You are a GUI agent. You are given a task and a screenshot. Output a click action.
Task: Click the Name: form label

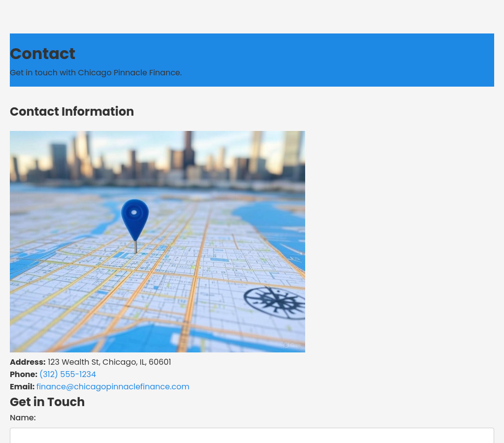point(23,418)
